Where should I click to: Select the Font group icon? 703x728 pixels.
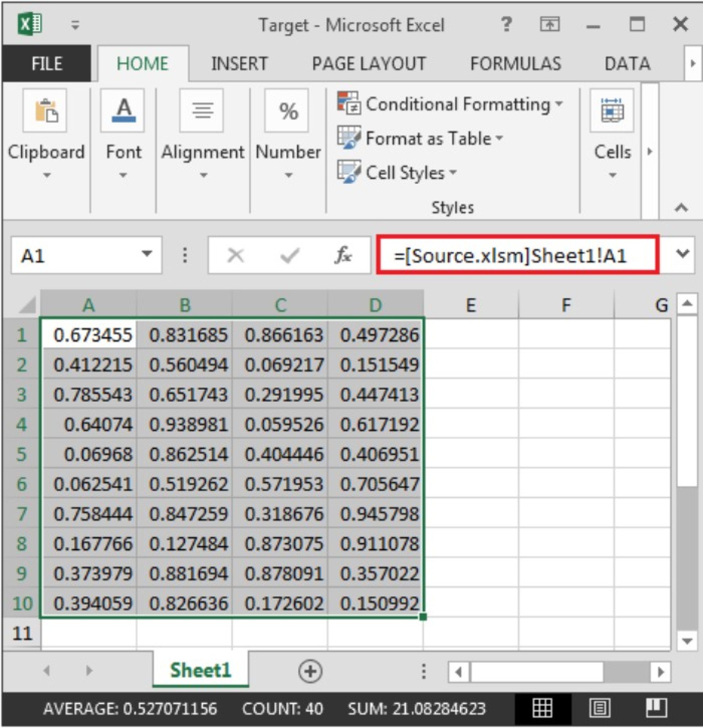123,111
